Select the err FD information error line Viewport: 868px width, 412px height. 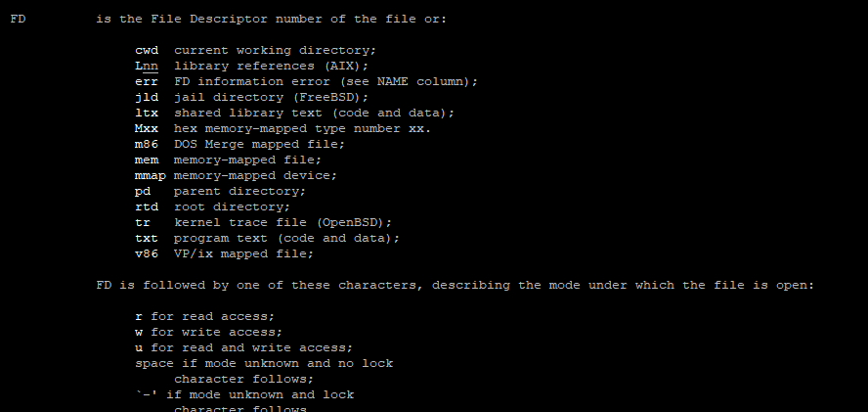coord(306,81)
